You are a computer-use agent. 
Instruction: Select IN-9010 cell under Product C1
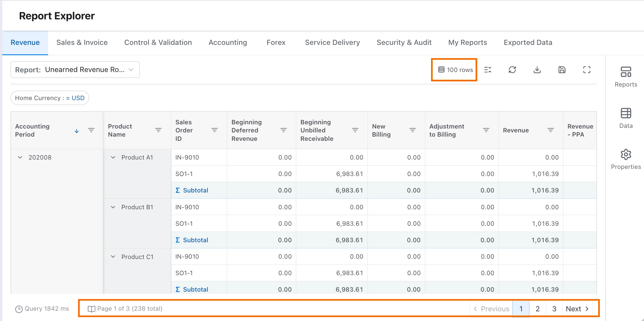(199, 257)
